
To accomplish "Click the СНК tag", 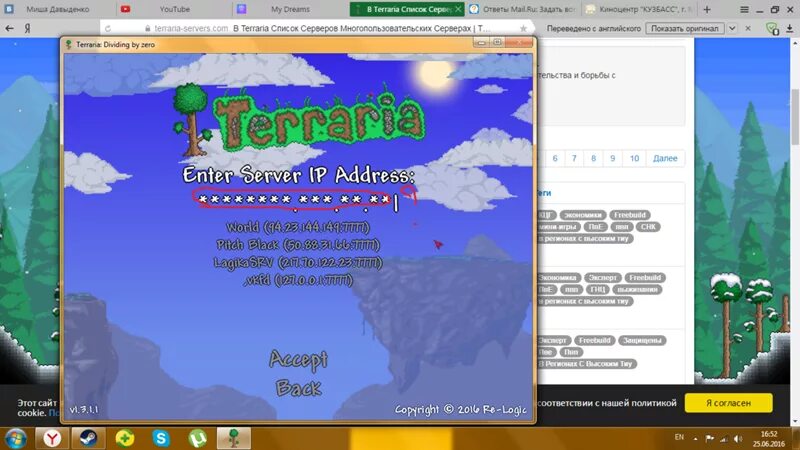I will [648, 227].
